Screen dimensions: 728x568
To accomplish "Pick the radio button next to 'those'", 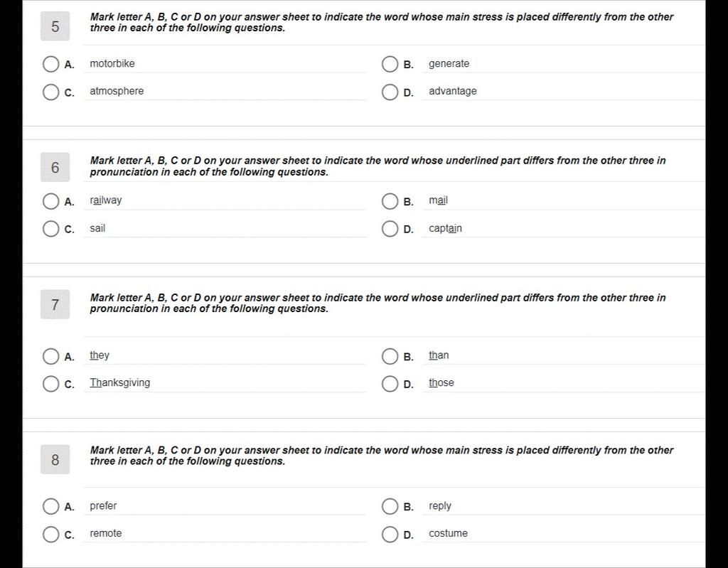I will click(390, 384).
